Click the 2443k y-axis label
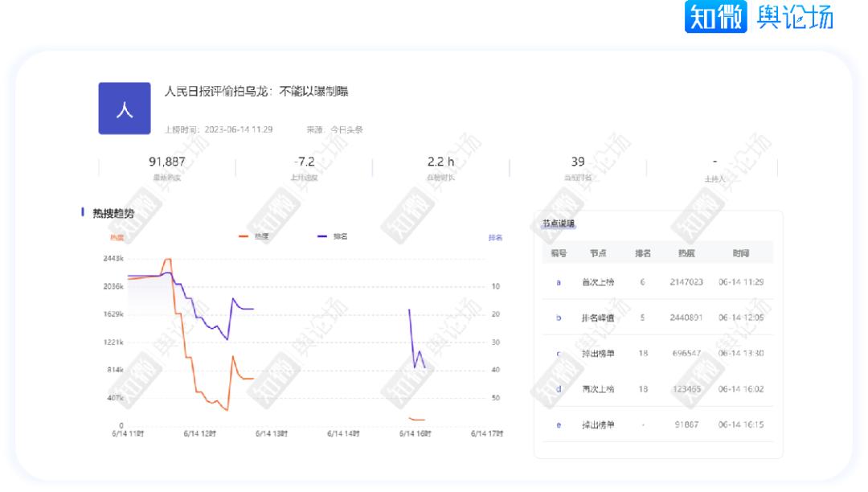This screenshot has height=492, width=868. (113, 258)
